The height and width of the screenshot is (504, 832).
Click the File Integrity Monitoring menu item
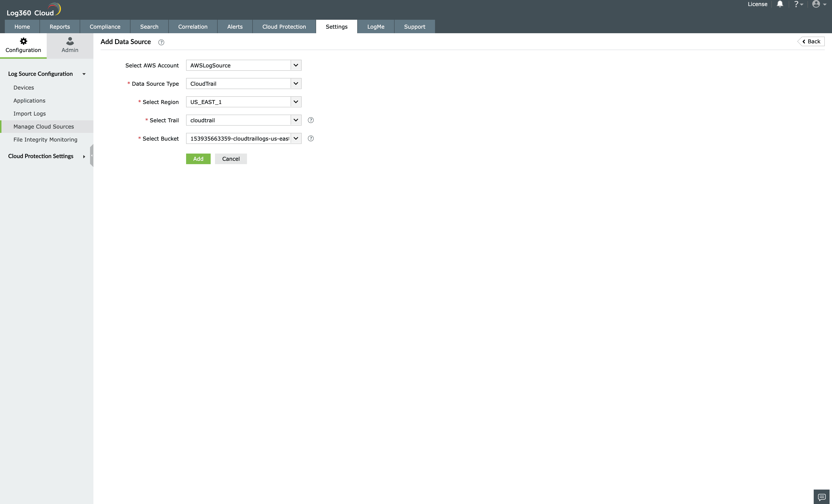click(45, 140)
